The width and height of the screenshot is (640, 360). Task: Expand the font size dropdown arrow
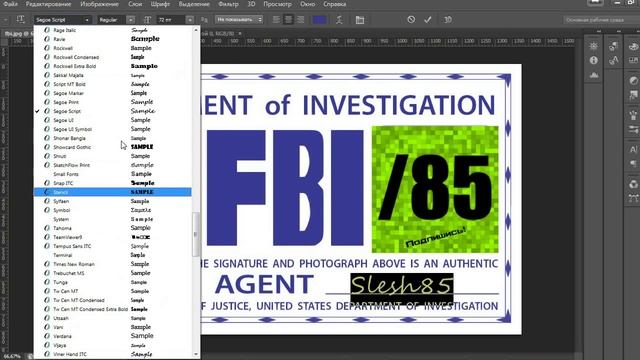tap(190, 20)
